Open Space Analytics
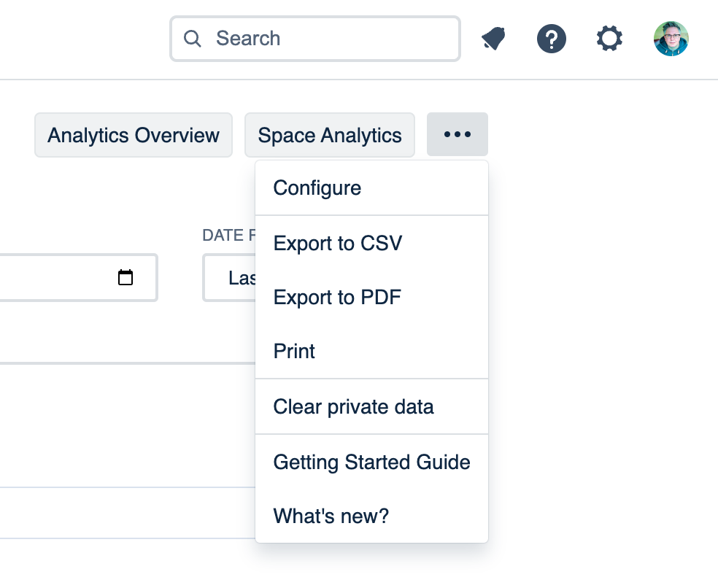 click(x=329, y=135)
